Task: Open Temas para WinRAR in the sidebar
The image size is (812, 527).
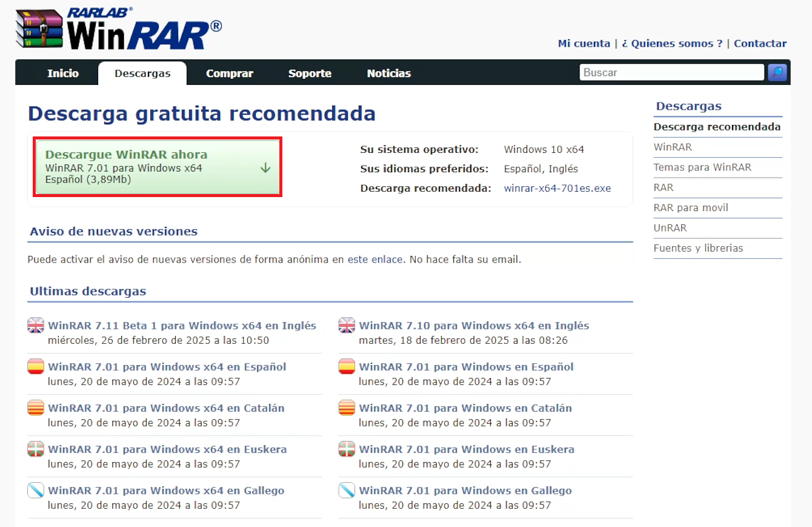Action: [702, 167]
